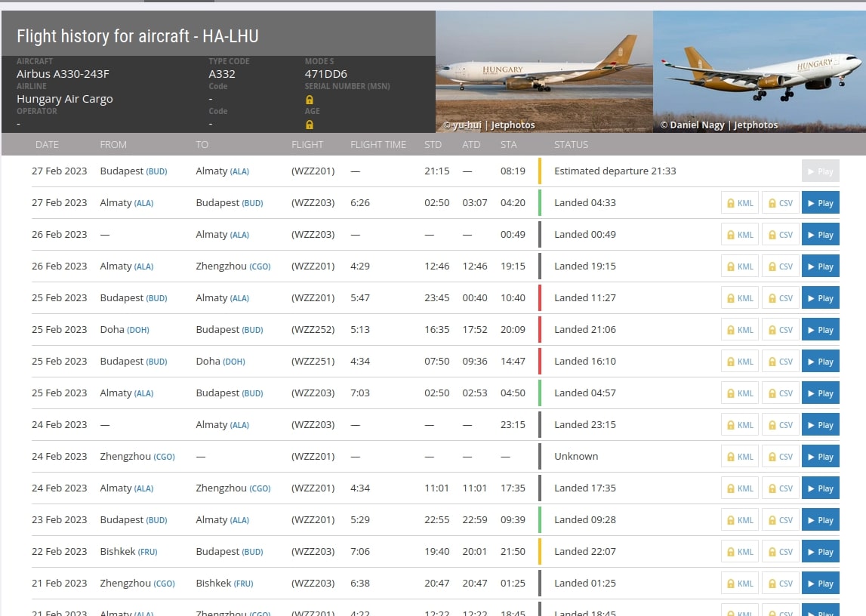Click the locked Age padlock icon
Viewport: 866px width, 616px height.
click(310, 125)
